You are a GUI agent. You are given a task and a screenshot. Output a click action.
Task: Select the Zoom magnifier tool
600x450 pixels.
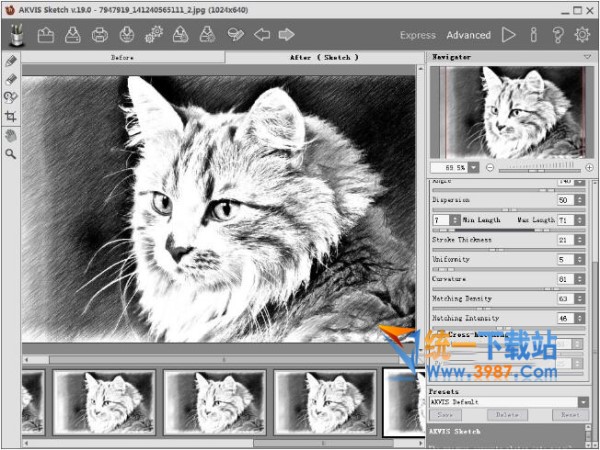tap(11, 154)
